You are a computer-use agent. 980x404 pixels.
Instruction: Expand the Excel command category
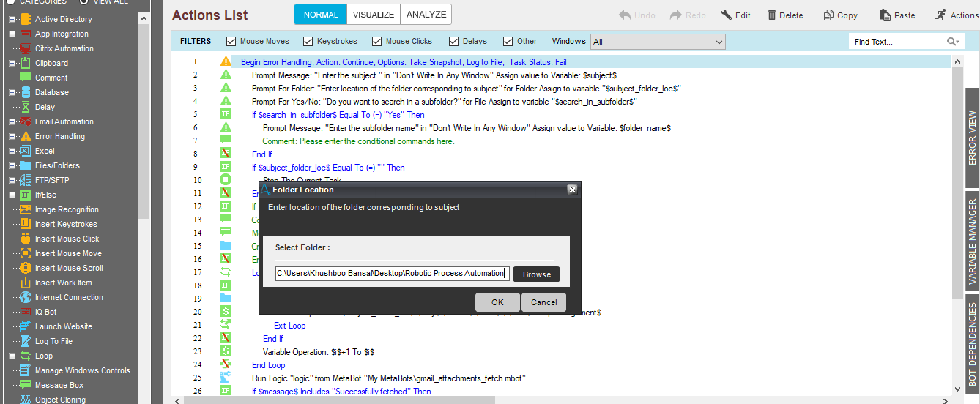coord(12,151)
